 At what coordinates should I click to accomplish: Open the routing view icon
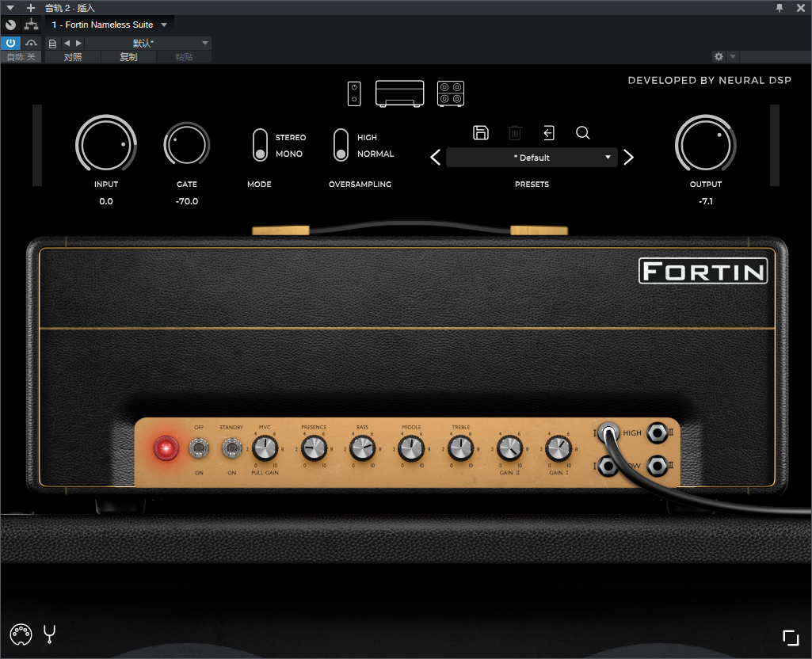tap(32, 25)
